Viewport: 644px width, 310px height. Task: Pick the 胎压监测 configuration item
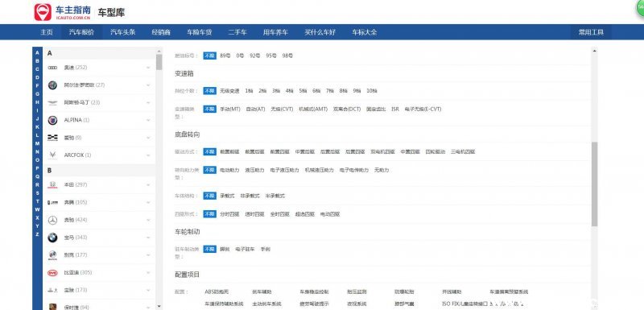[x=357, y=291]
